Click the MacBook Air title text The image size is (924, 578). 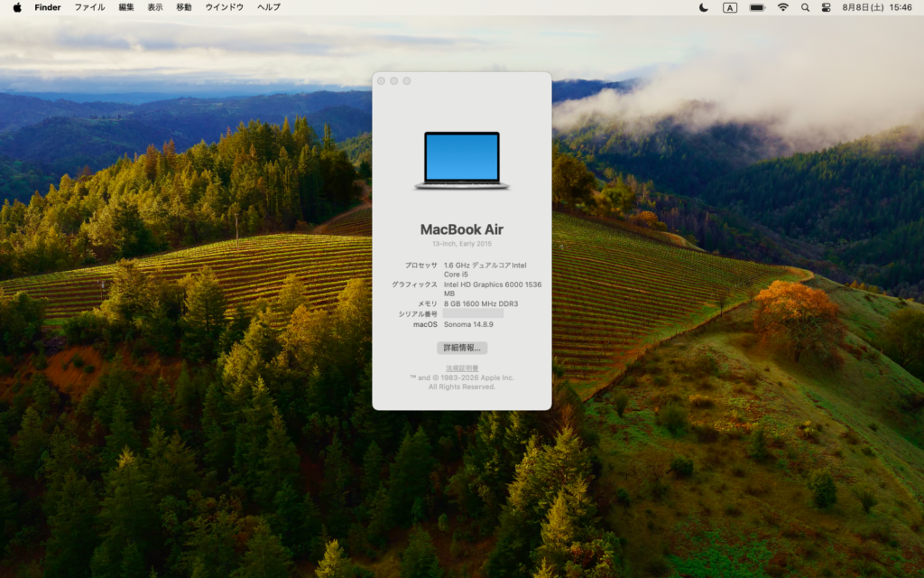(462, 229)
